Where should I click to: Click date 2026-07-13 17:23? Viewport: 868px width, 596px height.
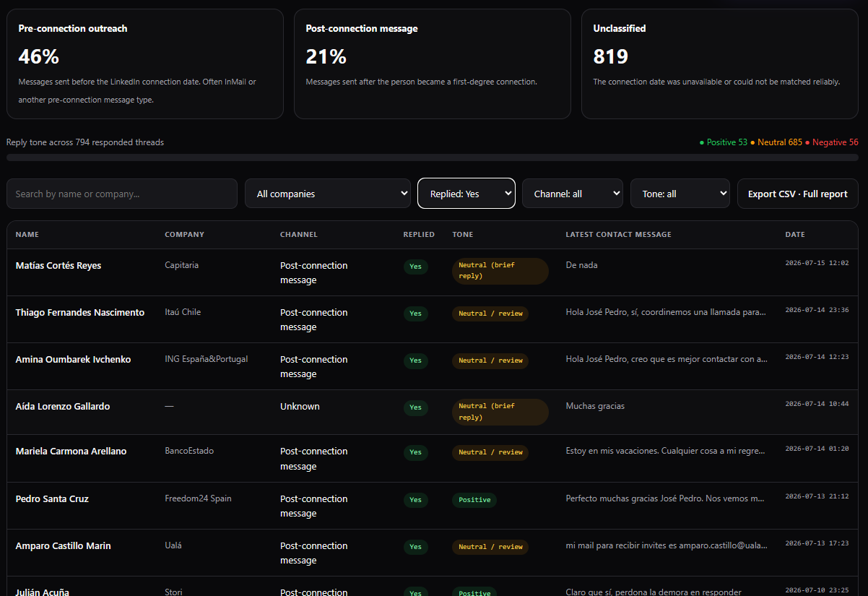(817, 543)
